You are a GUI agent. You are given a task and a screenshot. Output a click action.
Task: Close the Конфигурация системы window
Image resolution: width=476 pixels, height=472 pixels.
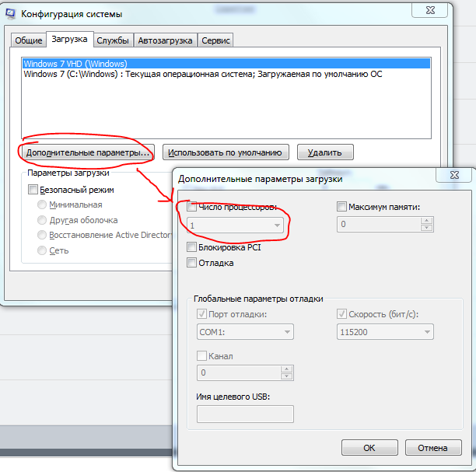[430, 10]
